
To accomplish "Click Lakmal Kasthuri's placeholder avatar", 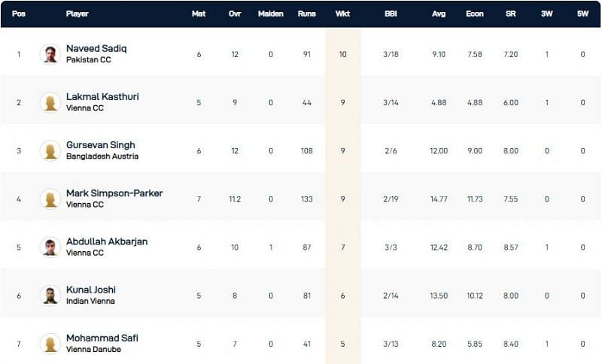I will pos(50,102).
